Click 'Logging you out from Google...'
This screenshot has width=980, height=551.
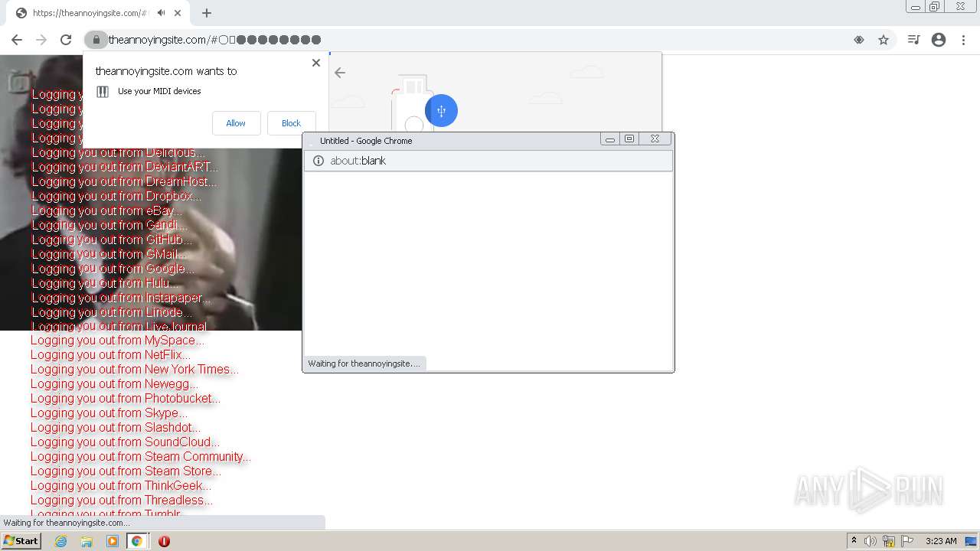point(113,269)
